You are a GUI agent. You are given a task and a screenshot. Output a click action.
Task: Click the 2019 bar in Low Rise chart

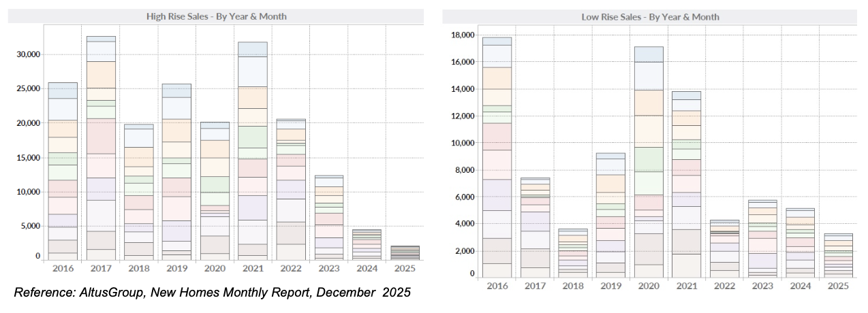[x=610, y=215]
